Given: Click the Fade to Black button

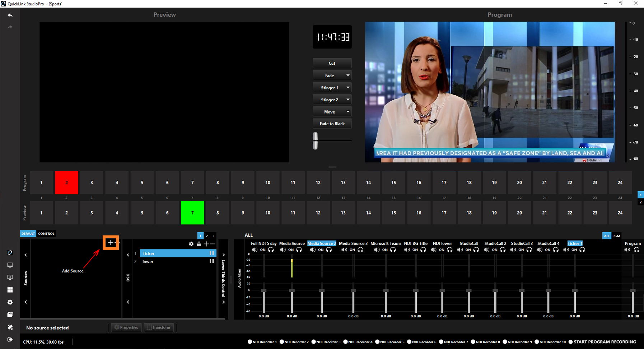Looking at the screenshot, I should pos(332,124).
